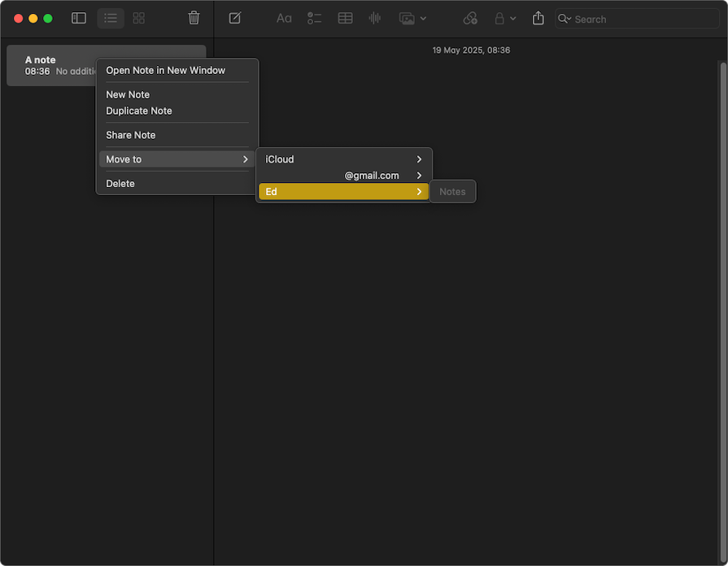Viewport: 728px width, 566px height.
Task: Choose Open Note in New Window
Action: [x=165, y=70]
